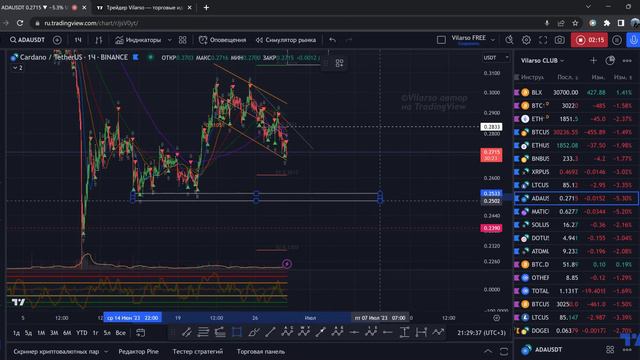Viewport: 640px width, 360px height.
Task: Open the Vilarso CLUB watchlist dropdown
Action: tap(542, 60)
